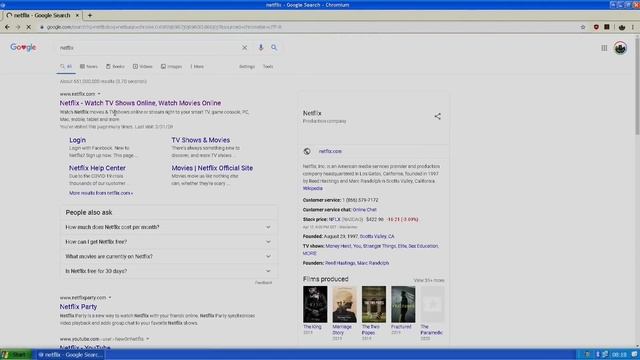This screenshot has height=360, width=640.
Task: Go to Google homepage via logo
Action: pyautogui.click(x=23, y=47)
